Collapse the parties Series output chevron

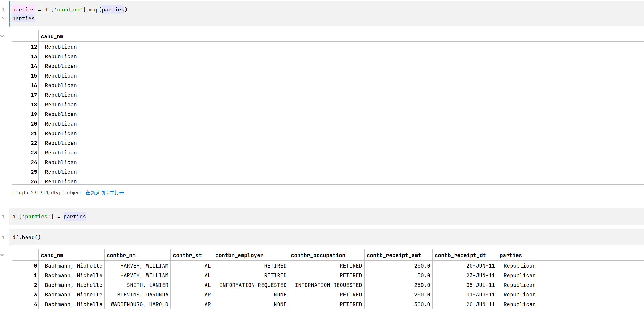pos(2,36)
